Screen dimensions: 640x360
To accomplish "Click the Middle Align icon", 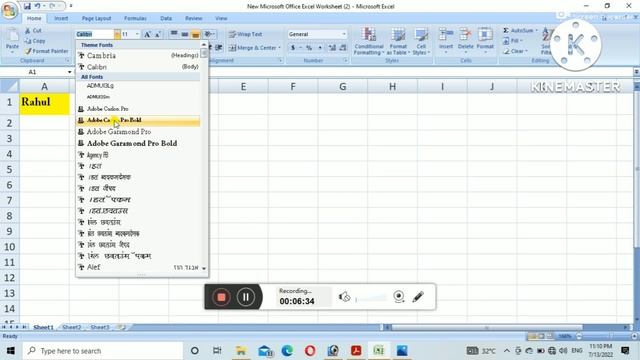I will [185, 34].
